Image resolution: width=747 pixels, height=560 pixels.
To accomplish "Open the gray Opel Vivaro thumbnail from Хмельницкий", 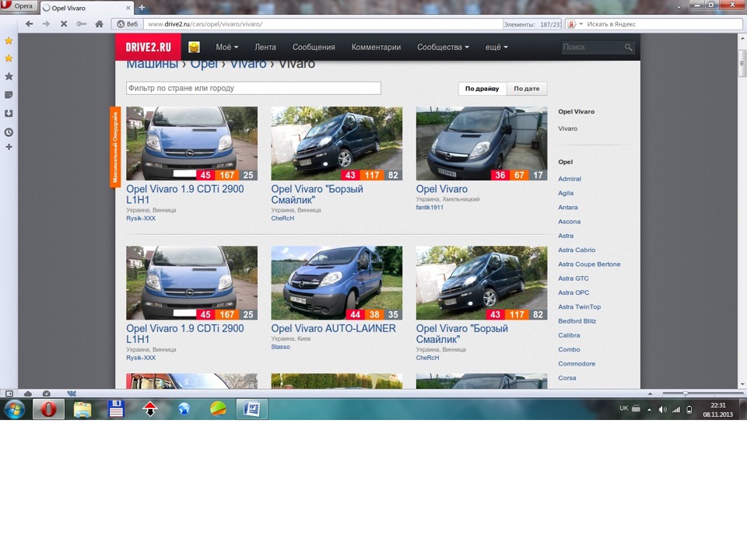I will pos(481,143).
